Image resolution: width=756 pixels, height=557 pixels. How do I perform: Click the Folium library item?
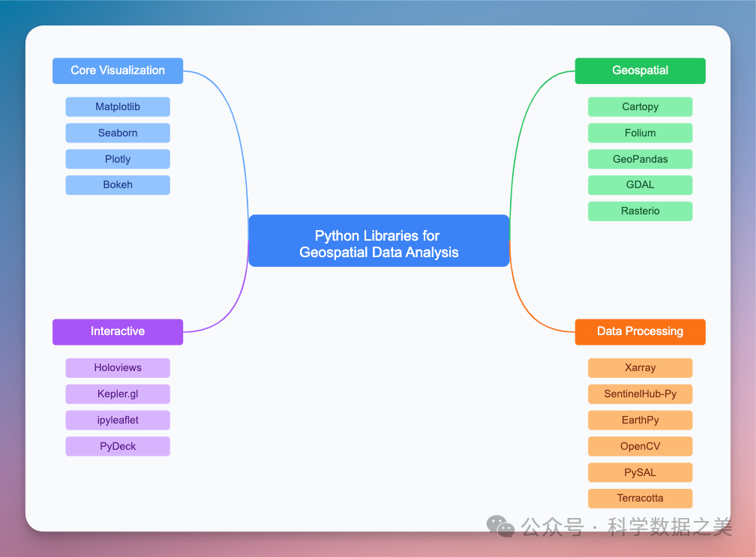click(640, 133)
